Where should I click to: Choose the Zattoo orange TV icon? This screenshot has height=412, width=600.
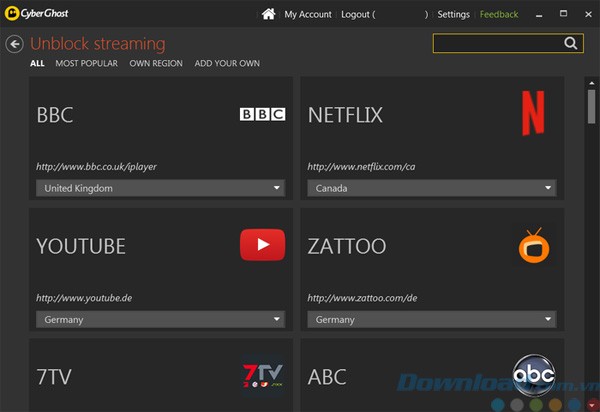click(534, 246)
